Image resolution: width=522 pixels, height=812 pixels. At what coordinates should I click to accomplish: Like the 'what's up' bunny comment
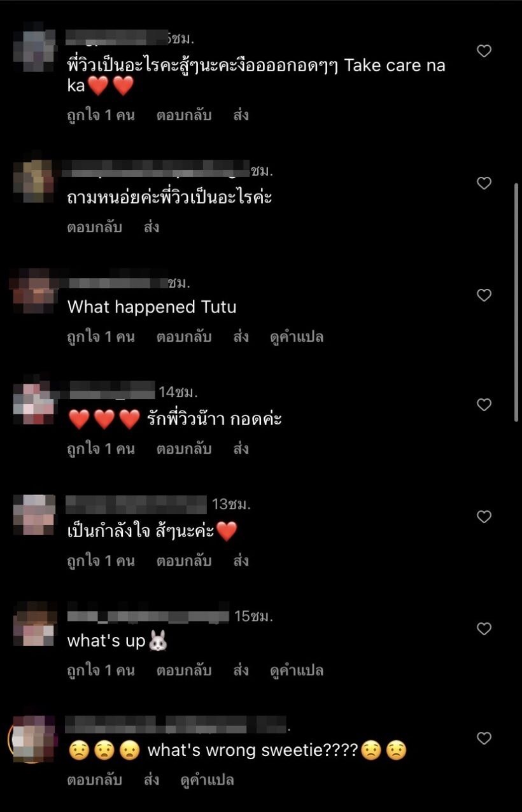(x=484, y=629)
